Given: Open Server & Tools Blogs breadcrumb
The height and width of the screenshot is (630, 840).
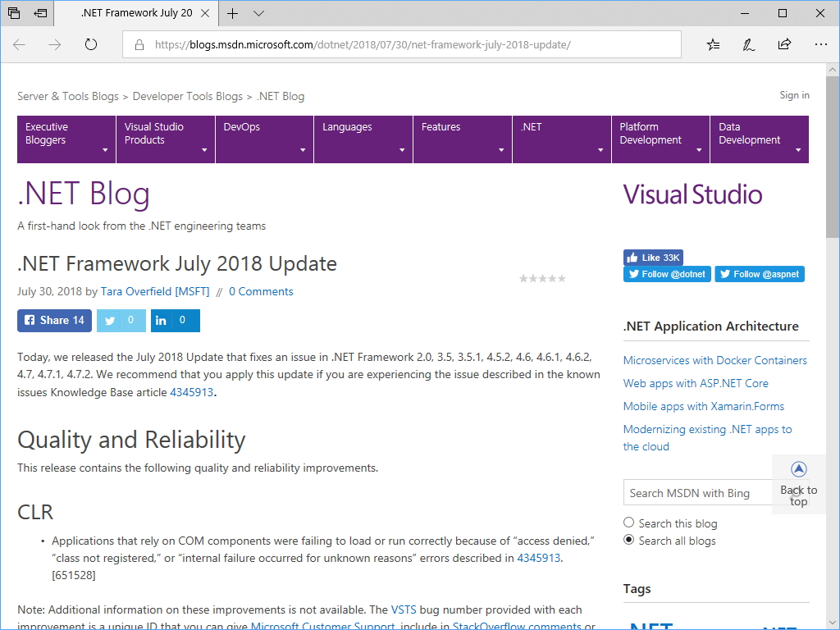Looking at the screenshot, I should 68,97.
